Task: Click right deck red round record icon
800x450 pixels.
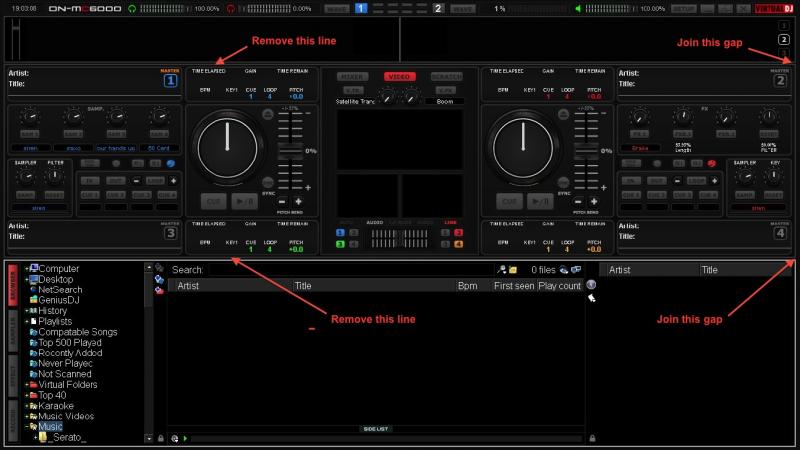Action: coord(712,163)
